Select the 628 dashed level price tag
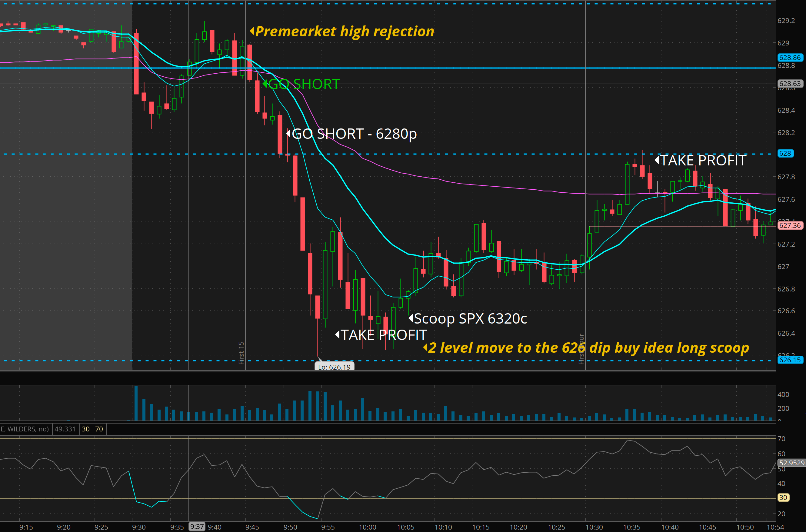Viewport: 806px width, 532px height. [785, 153]
